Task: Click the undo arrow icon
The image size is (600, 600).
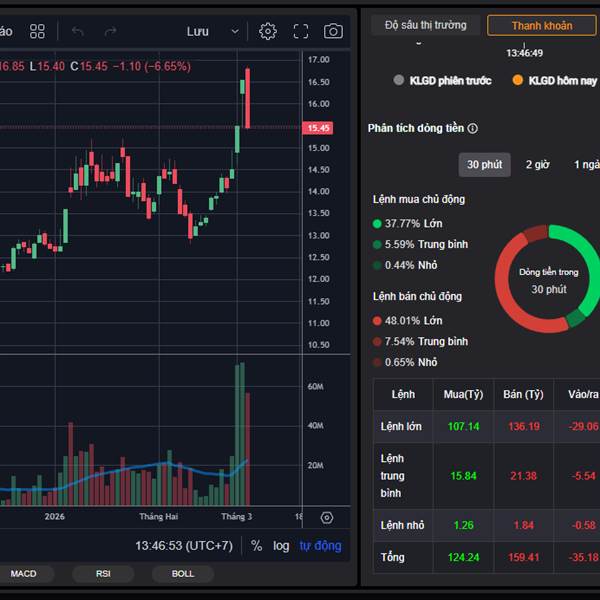Action: click(78, 31)
